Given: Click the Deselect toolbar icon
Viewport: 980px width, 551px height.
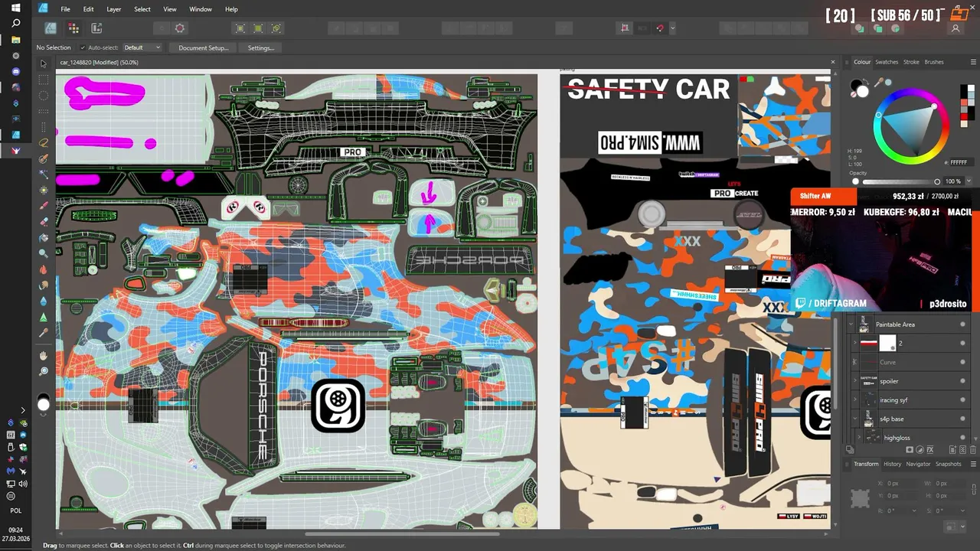Looking at the screenshot, I should (x=258, y=28).
